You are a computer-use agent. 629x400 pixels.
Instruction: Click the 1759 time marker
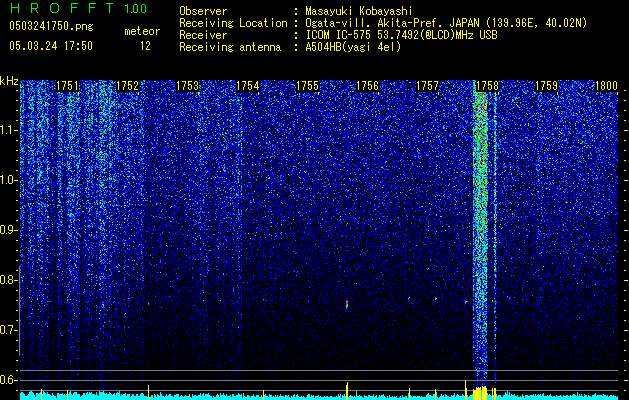pyautogui.click(x=547, y=86)
